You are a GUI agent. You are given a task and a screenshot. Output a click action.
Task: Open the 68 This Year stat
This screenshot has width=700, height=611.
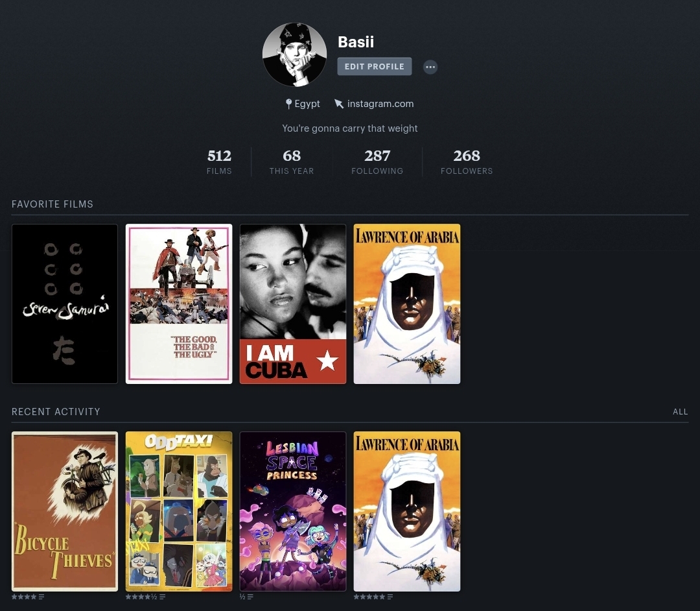point(292,162)
